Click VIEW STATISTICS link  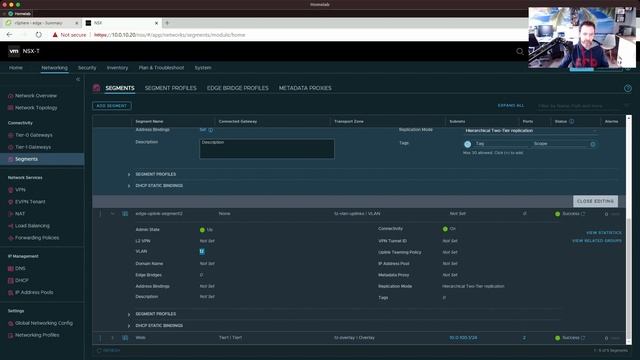(604, 233)
